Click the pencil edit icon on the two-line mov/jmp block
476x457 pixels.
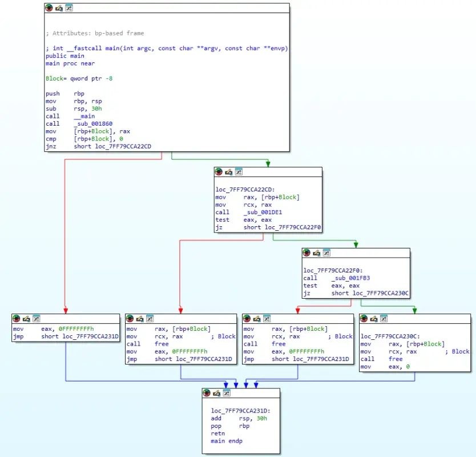click(x=26, y=318)
